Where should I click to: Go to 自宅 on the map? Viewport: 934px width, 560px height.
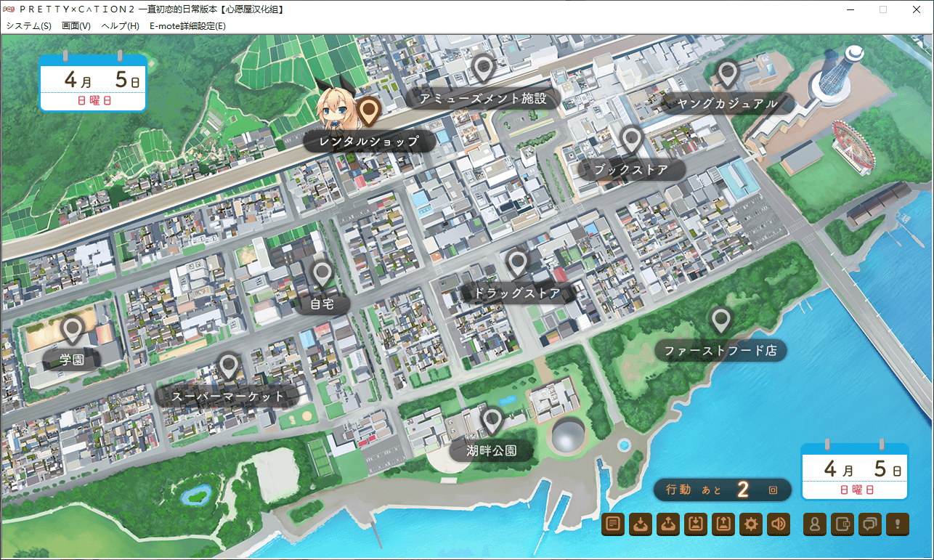click(x=322, y=304)
